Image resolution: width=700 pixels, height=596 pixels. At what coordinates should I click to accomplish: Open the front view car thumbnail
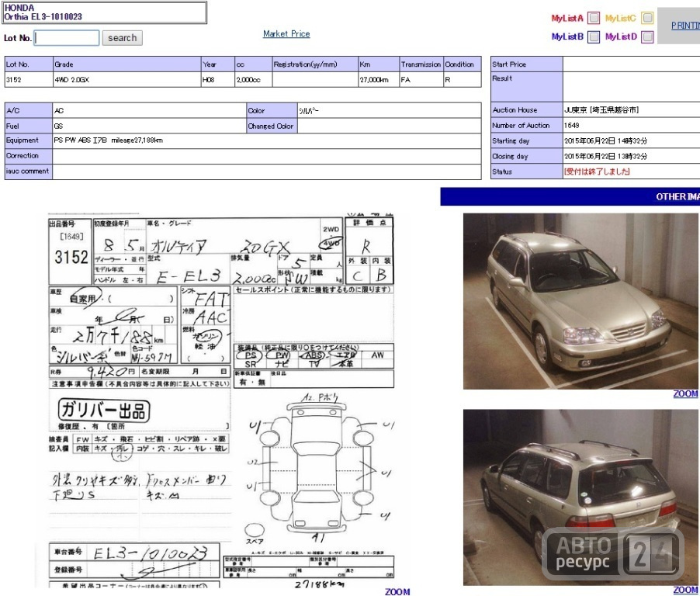[580, 301]
